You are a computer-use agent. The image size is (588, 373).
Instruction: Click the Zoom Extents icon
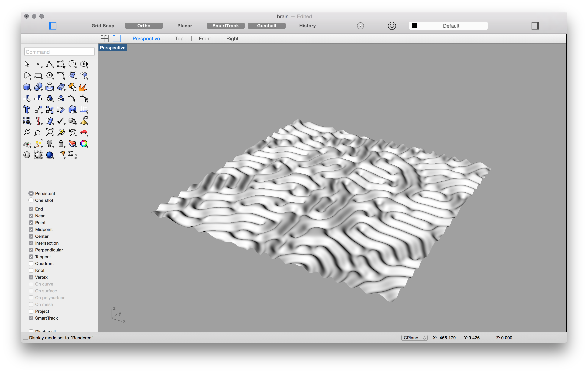[50, 132]
